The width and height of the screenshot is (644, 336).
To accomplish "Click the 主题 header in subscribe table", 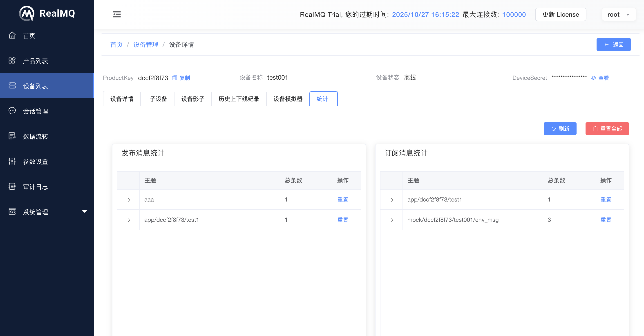I will [413, 181].
